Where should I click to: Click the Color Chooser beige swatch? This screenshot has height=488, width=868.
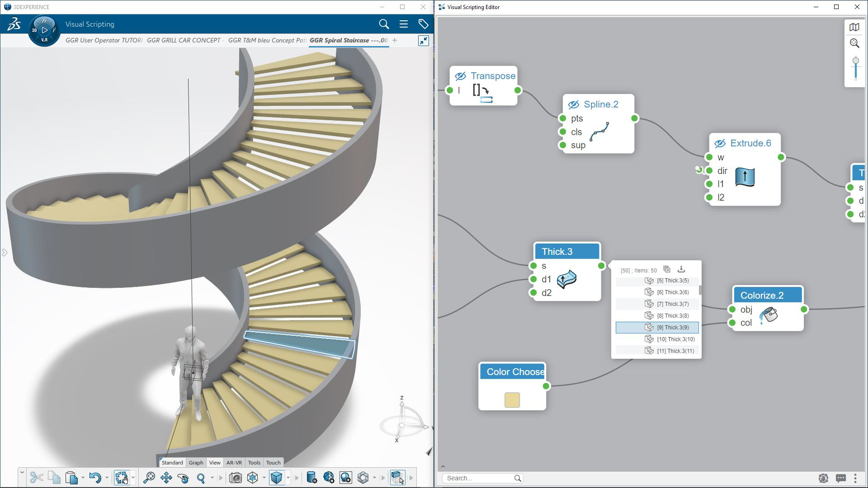512,400
